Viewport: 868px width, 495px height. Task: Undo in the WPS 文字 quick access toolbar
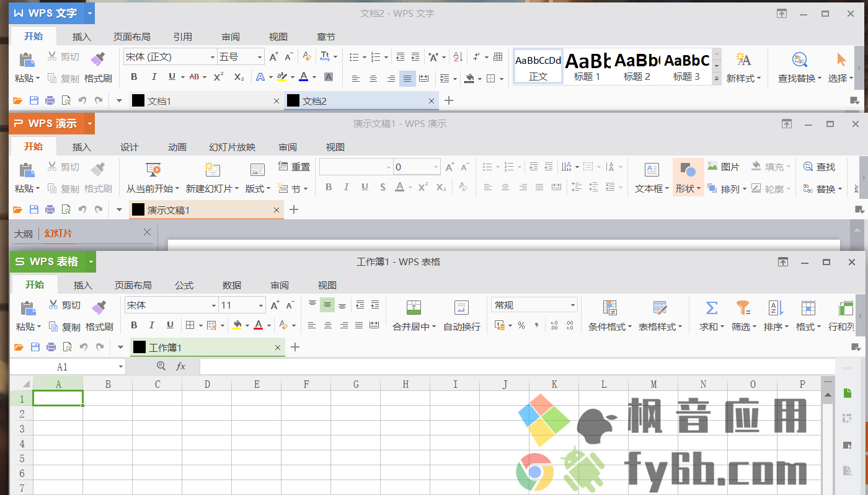[x=82, y=100]
